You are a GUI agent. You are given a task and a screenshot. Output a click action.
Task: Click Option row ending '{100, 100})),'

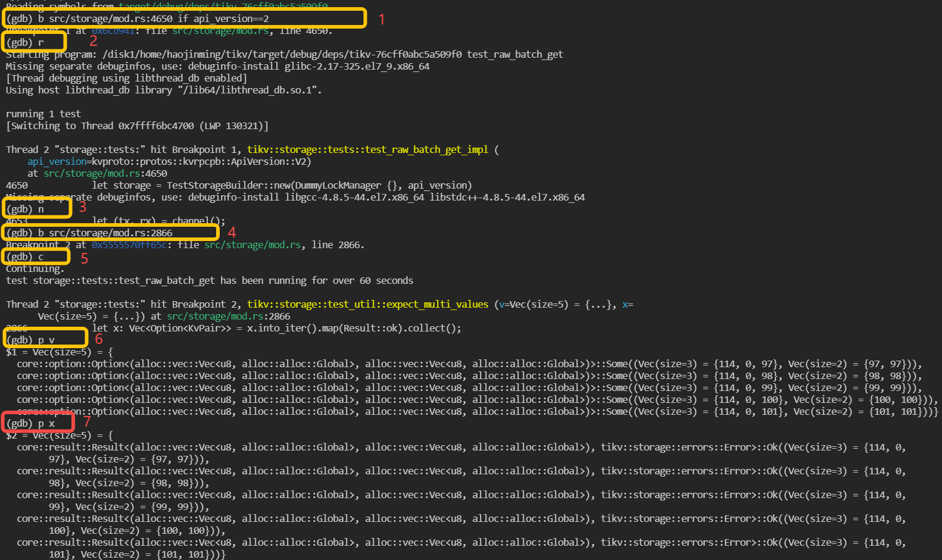coord(478,399)
